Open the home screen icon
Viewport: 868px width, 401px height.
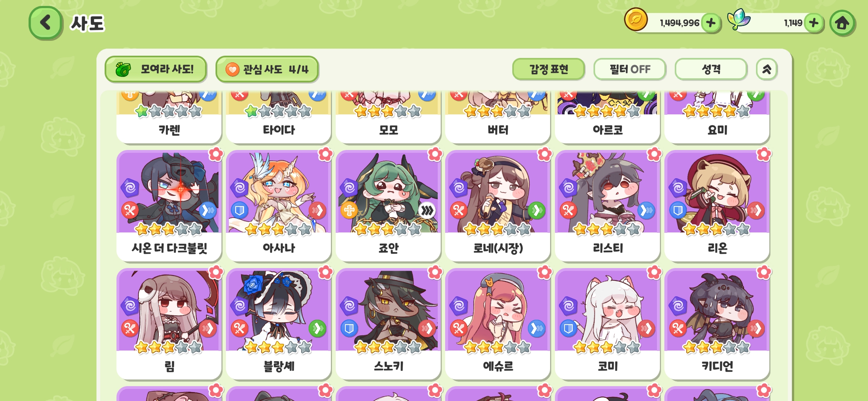(x=842, y=23)
